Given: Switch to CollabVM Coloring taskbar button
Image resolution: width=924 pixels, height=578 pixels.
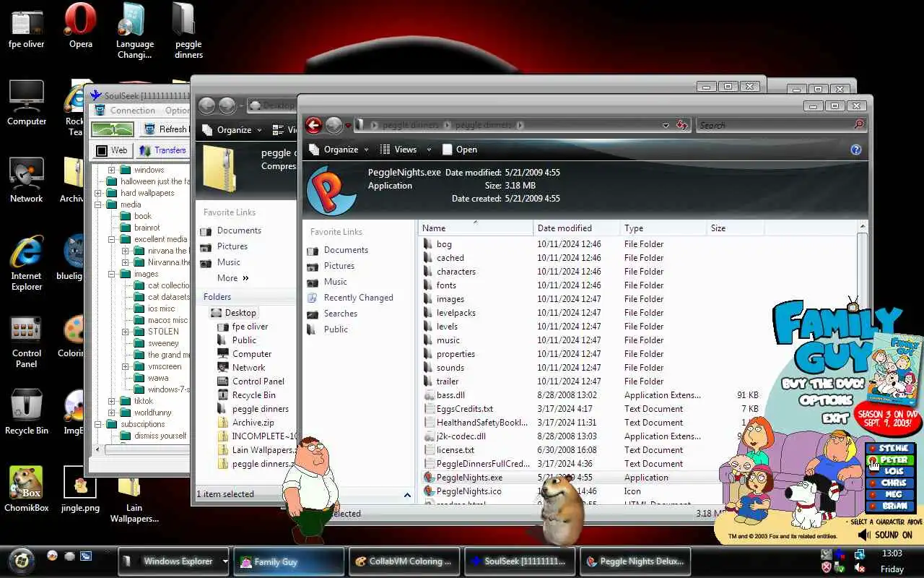Looking at the screenshot, I should click(403, 561).
